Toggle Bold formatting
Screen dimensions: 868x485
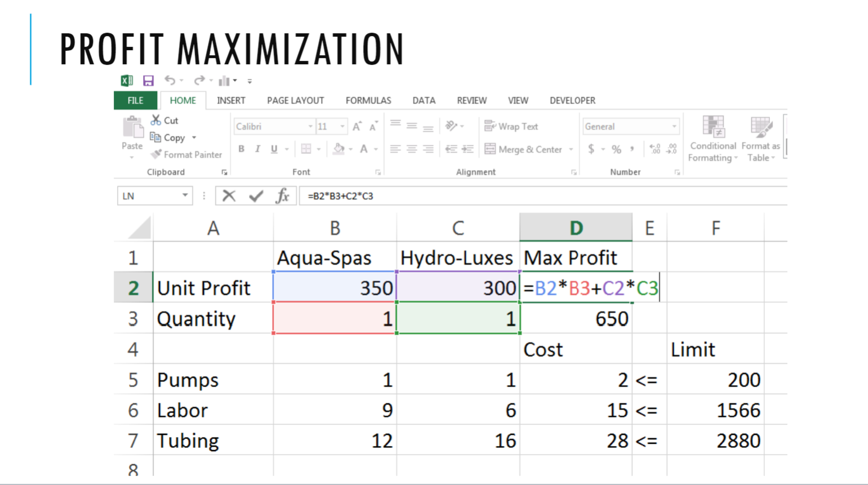click(241, 149)
